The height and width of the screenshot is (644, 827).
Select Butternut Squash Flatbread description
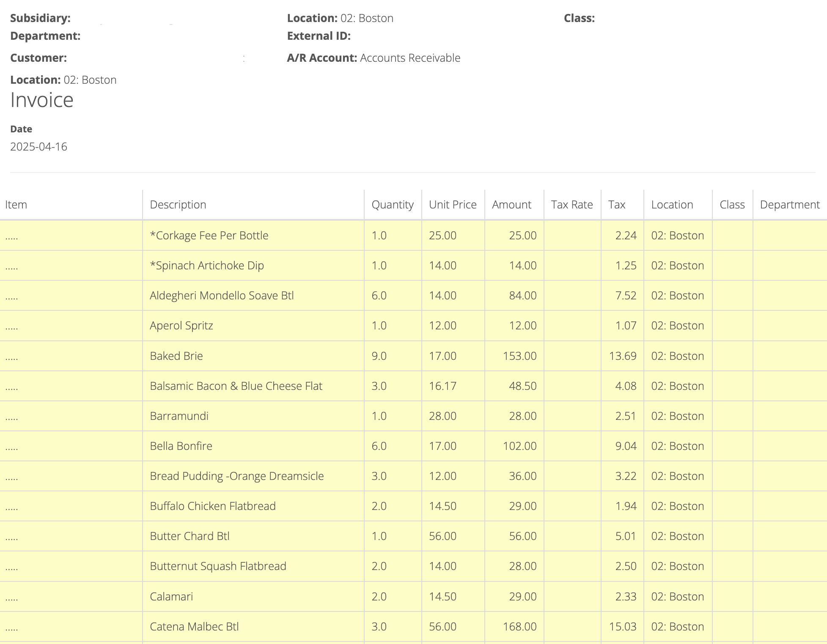[x=218, y=566]
